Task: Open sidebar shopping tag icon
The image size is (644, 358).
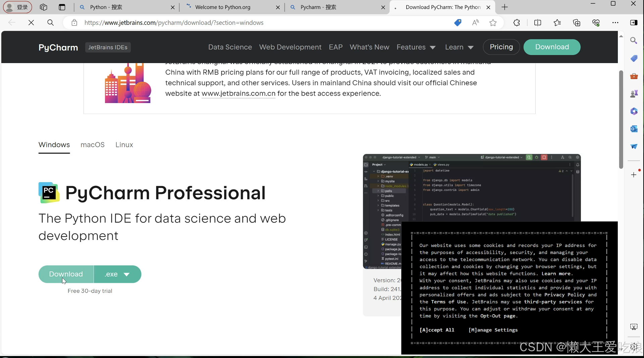Action: pyautogui.click(x=634, y=58)
